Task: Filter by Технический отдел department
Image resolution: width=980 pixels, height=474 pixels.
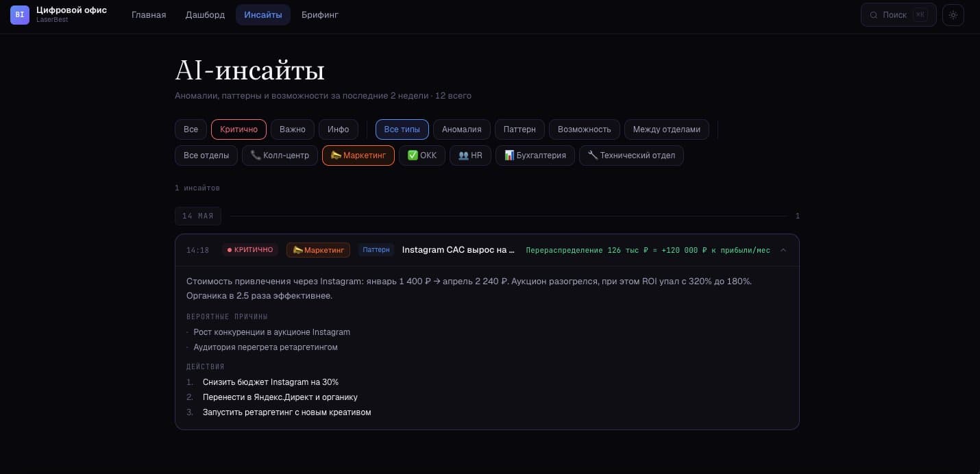Action: [631, 155]
